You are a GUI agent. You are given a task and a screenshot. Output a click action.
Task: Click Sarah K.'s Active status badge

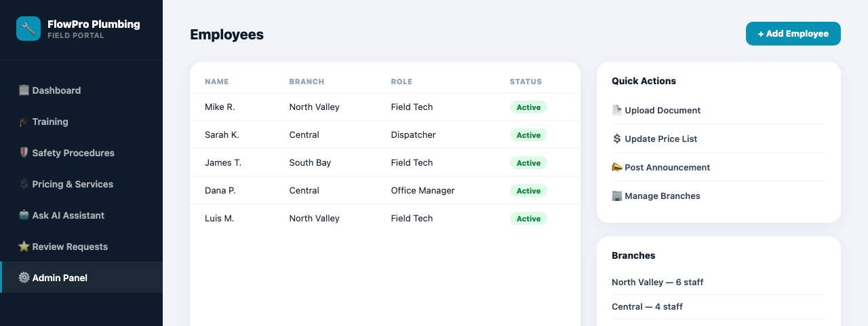[528, 135]
